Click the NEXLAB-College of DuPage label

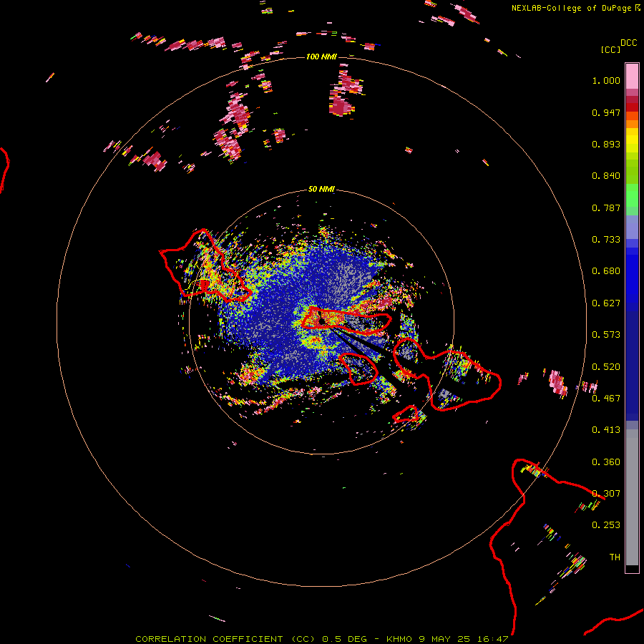(571, 8)
